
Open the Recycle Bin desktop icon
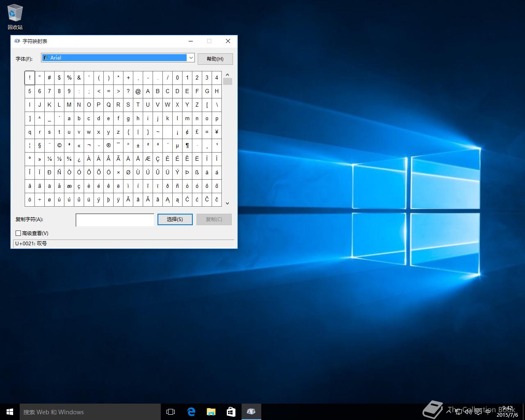click(15, 17)
